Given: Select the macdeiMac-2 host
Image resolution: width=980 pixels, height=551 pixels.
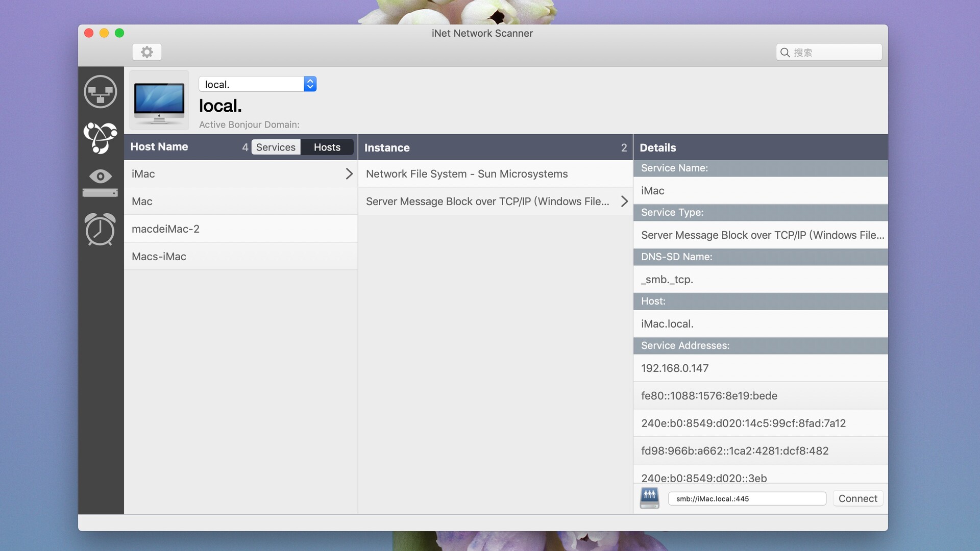Looking at the screenshot, I should [x=165, y=229].
